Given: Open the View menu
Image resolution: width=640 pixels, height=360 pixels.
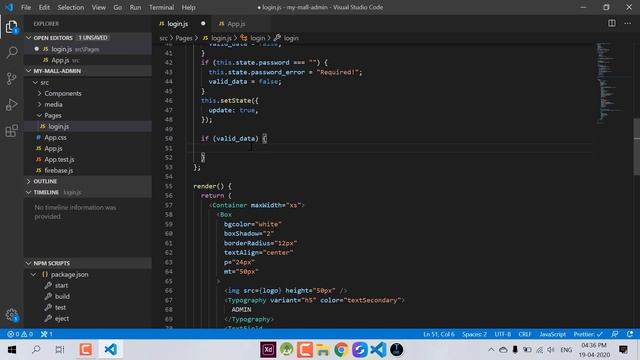Looking at the screenshot, I should pyautogui.click(x=98, y=7).
